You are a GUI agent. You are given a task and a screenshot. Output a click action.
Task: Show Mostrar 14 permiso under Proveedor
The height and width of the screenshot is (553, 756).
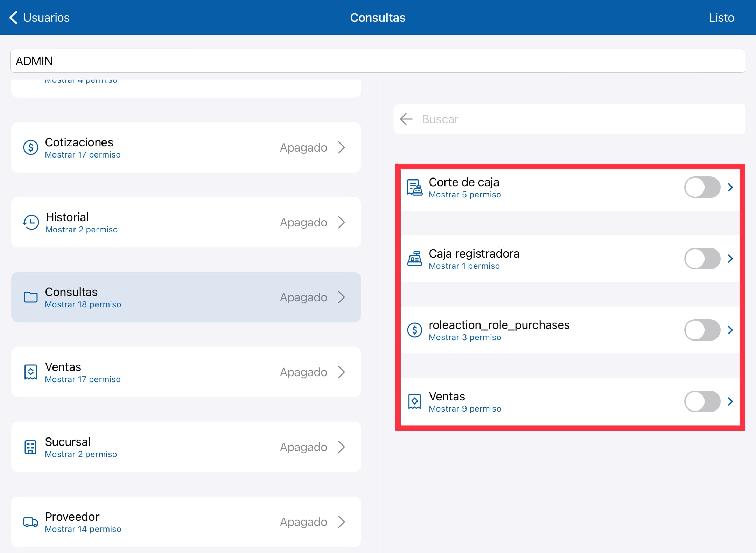(83, 529)
